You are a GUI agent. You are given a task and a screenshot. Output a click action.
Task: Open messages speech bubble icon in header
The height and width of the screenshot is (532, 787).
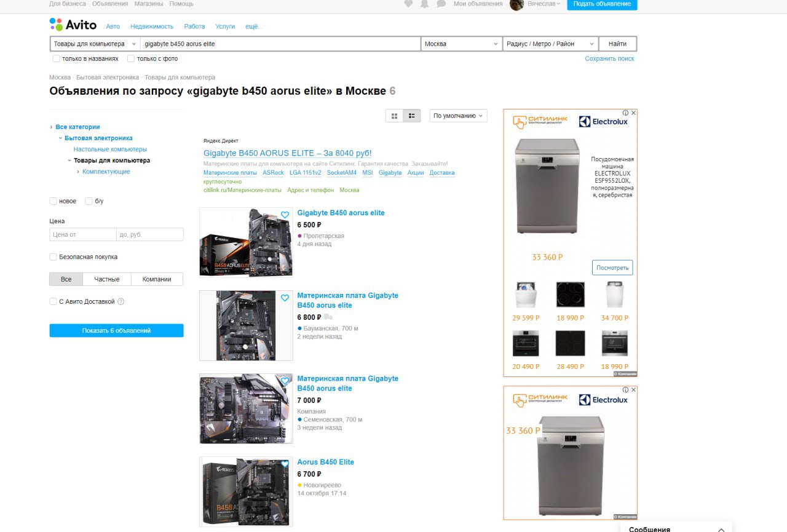(441, 4)
